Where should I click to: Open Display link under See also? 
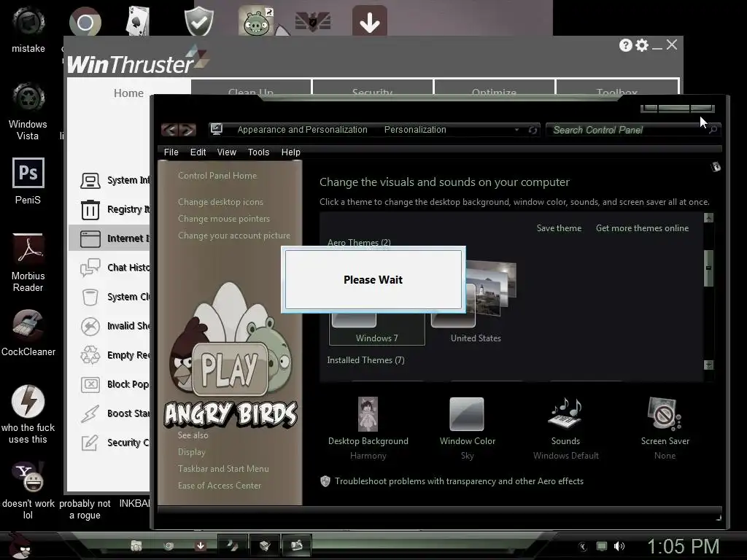tap(192, 452)
